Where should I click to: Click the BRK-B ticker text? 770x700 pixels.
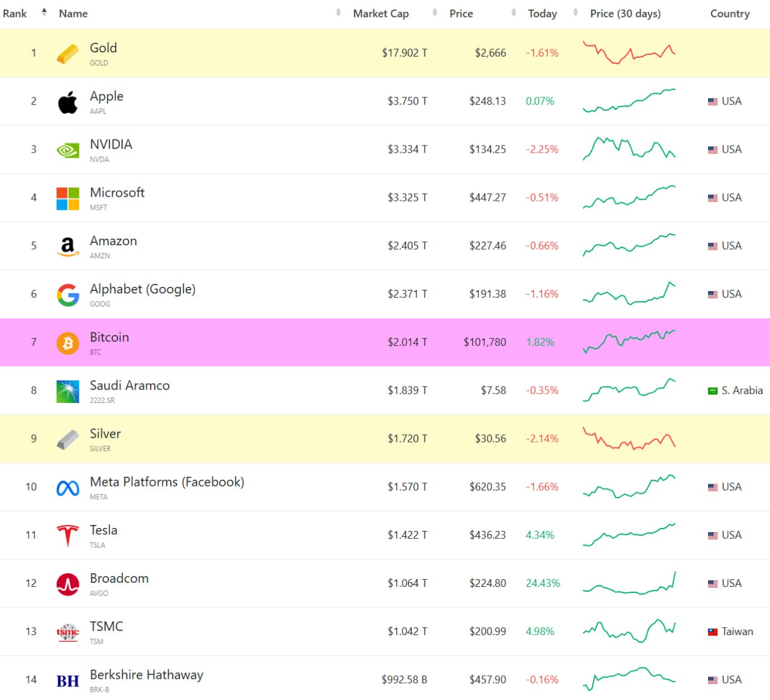[99, 690]
